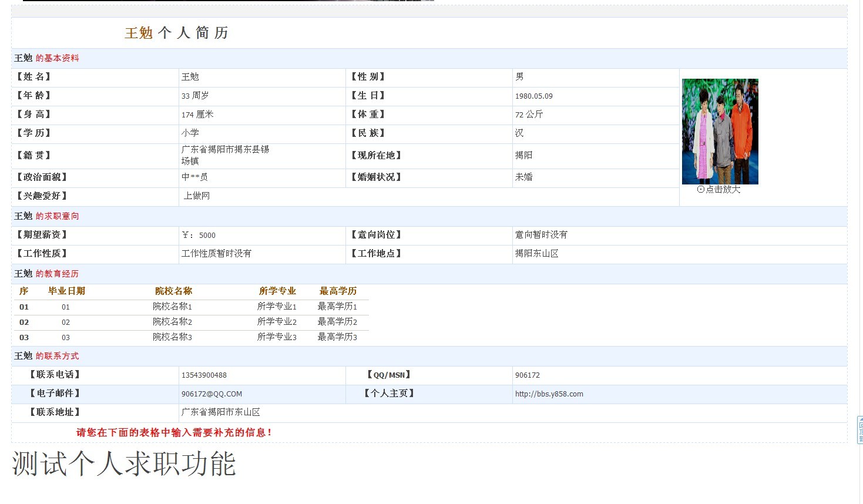Click the 最高学历3 cell

(x=337, y=337)
